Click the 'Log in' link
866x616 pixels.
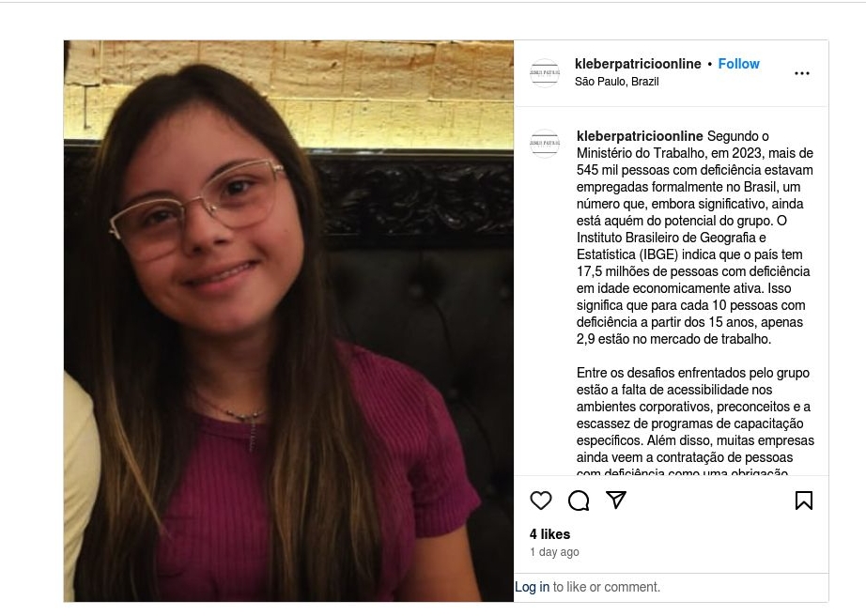point(532,587)
